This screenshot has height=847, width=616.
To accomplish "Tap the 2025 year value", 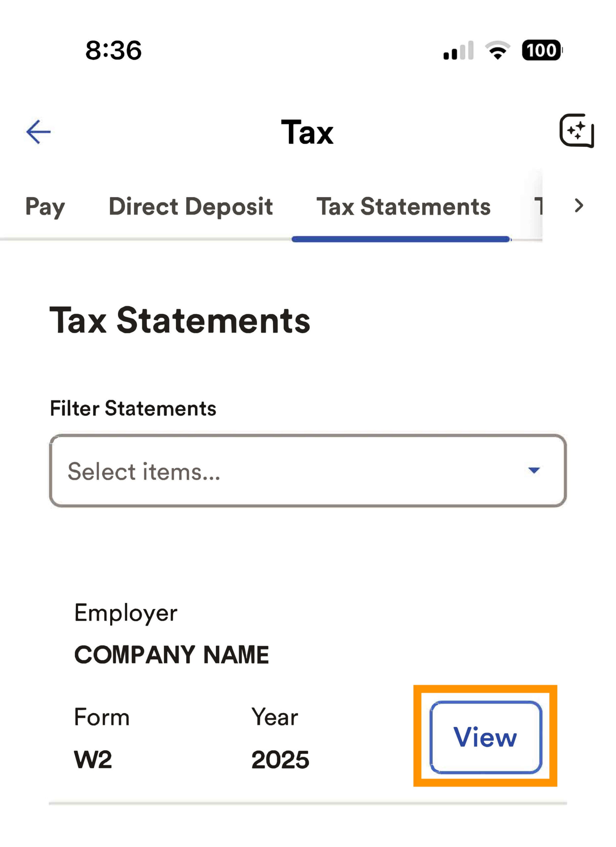I will coord(280,759).
